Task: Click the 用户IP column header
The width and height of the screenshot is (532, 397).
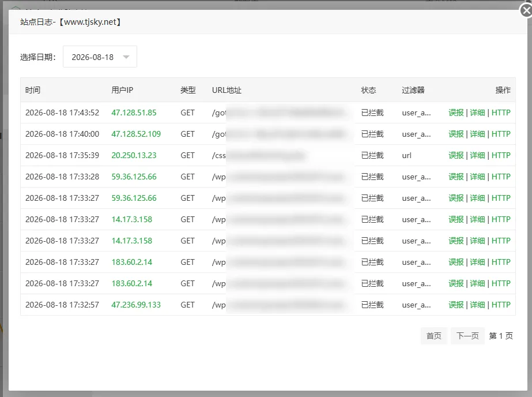Action: click(x=123, y=90)
